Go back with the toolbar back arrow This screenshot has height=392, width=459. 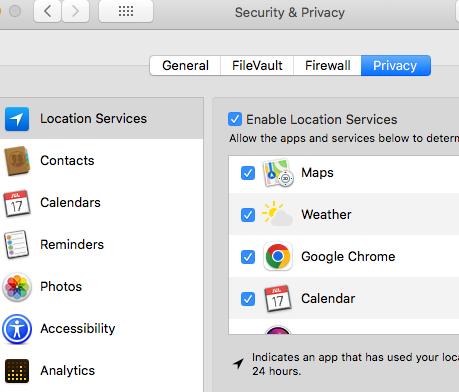click(47, 11)
